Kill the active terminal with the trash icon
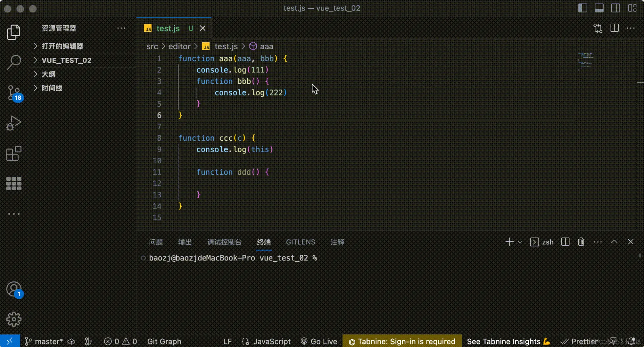Viewport: 644px width, 347px height. point(581,242)
